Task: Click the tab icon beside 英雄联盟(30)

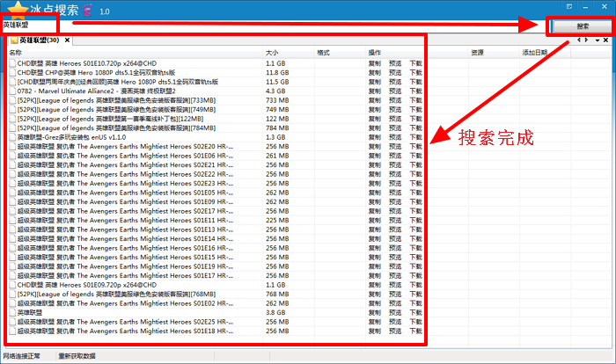Action: click(x=13, y=40)
